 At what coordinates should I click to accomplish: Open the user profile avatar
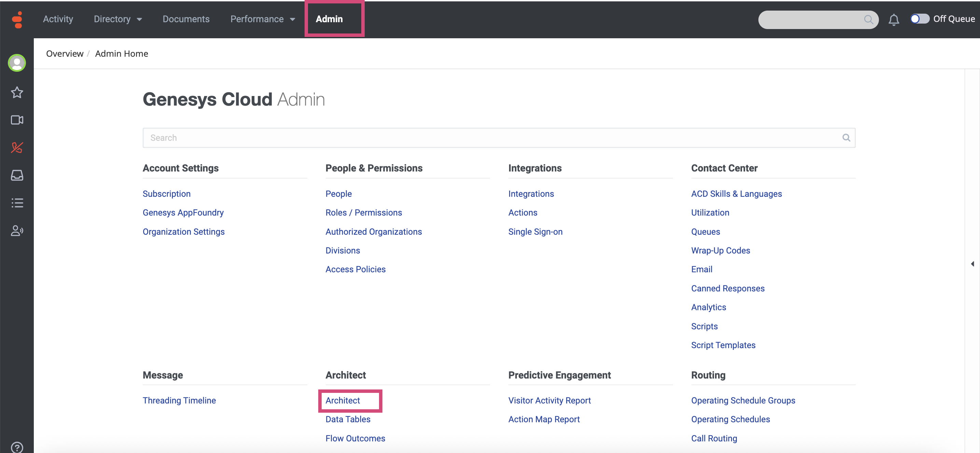pos(17,63)
